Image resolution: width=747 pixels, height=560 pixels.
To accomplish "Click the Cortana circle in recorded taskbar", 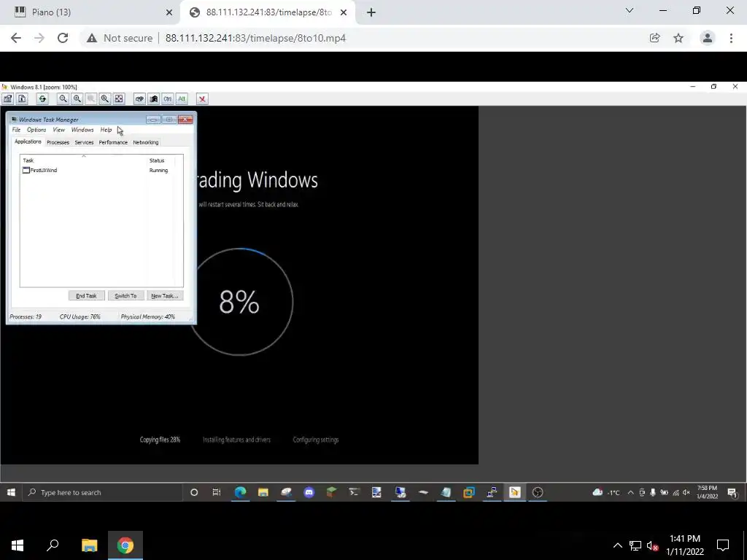I will pos(194,492).
